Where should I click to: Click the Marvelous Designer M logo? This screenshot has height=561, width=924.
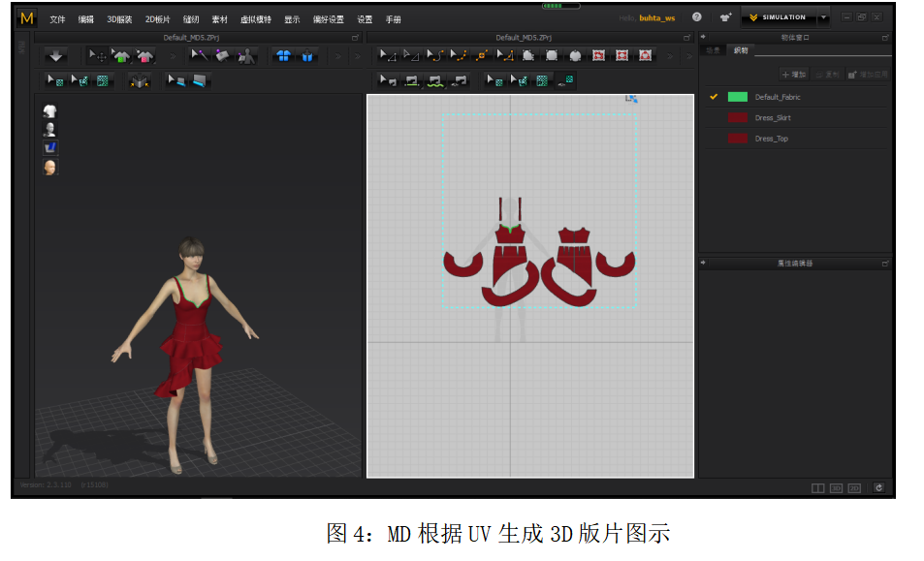pyautogui.click(x=26, y=18)
